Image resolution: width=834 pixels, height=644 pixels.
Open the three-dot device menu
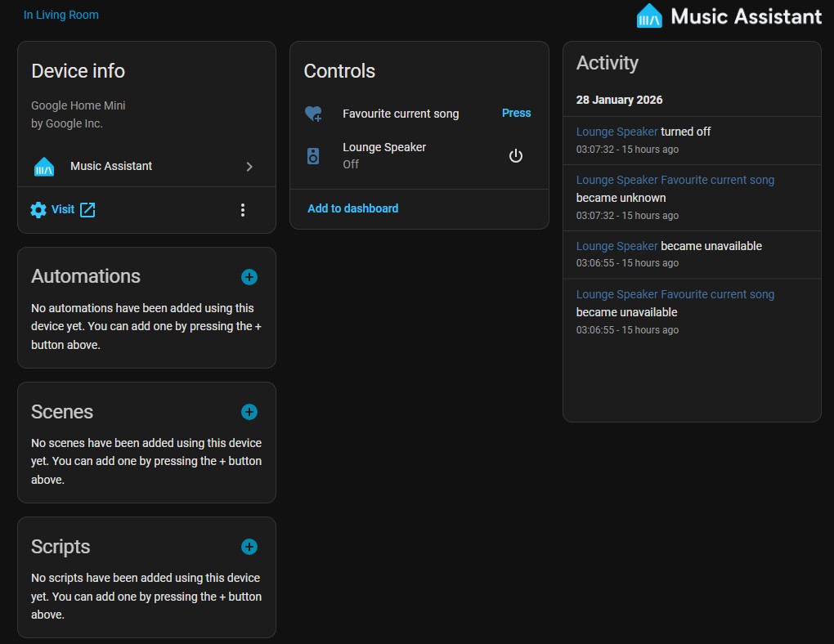243,210
